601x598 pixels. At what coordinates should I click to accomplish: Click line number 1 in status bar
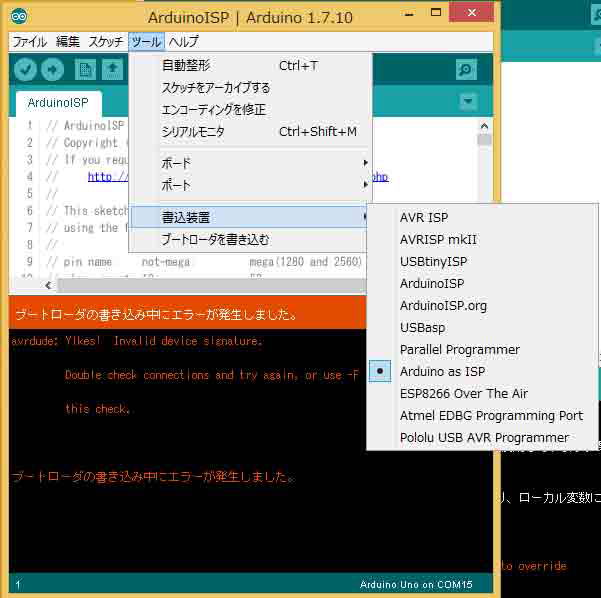click(18, 585)
